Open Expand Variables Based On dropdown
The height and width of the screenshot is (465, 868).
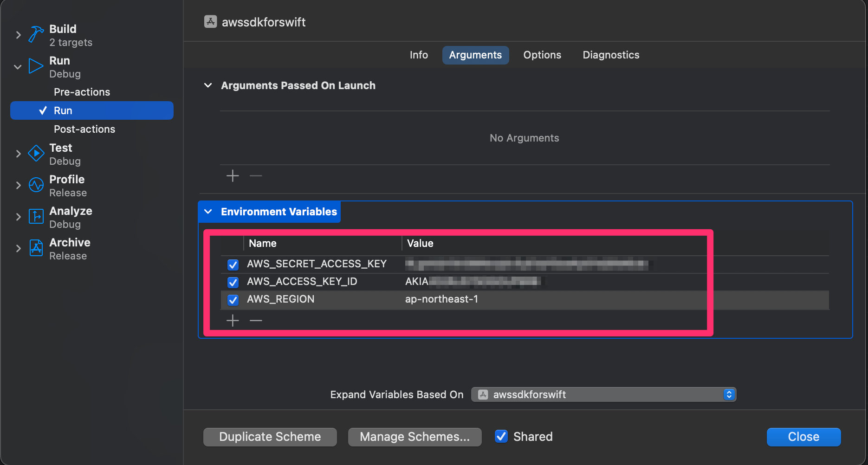click(603, 394)
